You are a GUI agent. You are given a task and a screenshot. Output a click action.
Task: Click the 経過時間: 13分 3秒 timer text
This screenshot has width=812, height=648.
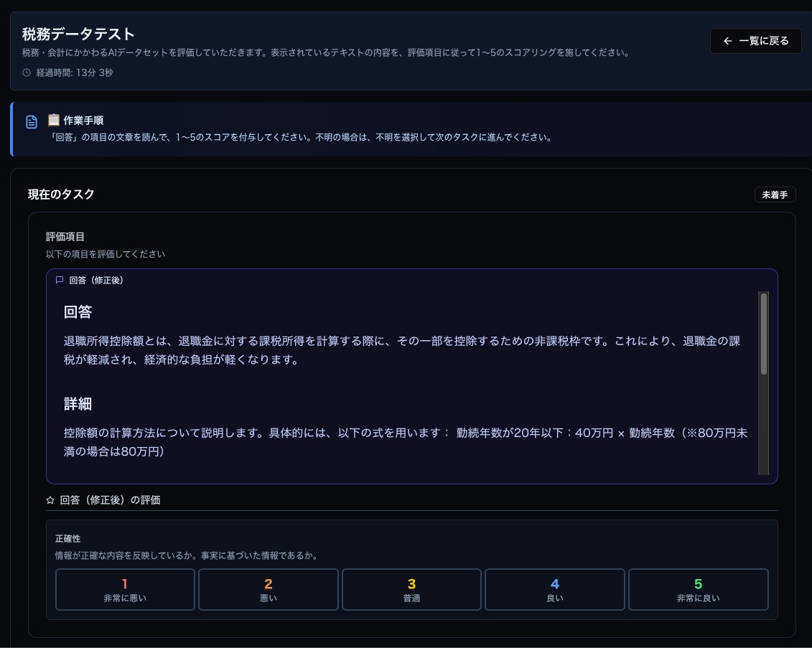coord(75,72)
